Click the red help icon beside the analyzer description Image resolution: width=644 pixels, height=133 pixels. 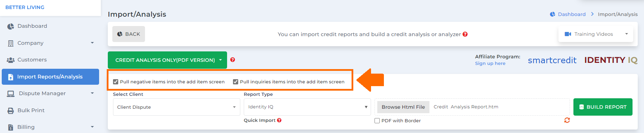(x=465, y=34)
